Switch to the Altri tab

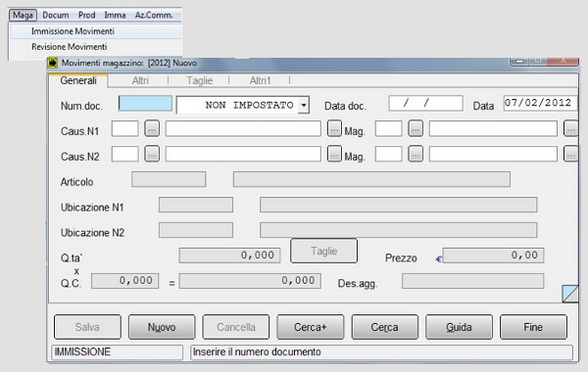[140, 80]
